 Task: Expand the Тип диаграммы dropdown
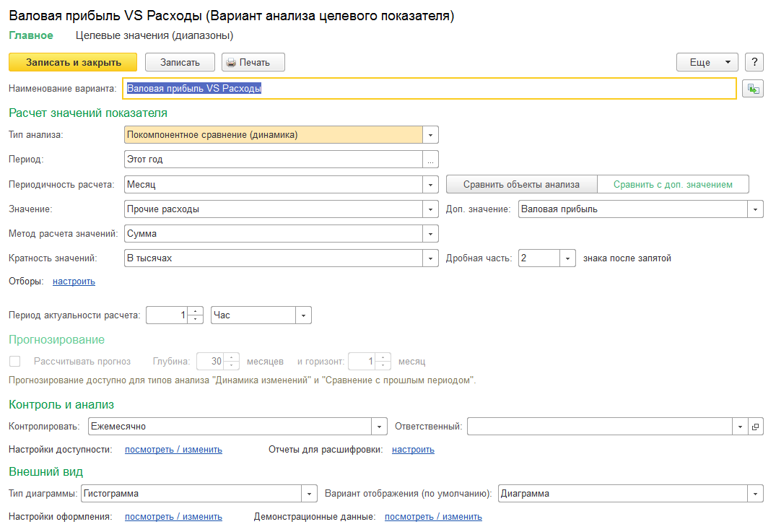click(309, 494)
